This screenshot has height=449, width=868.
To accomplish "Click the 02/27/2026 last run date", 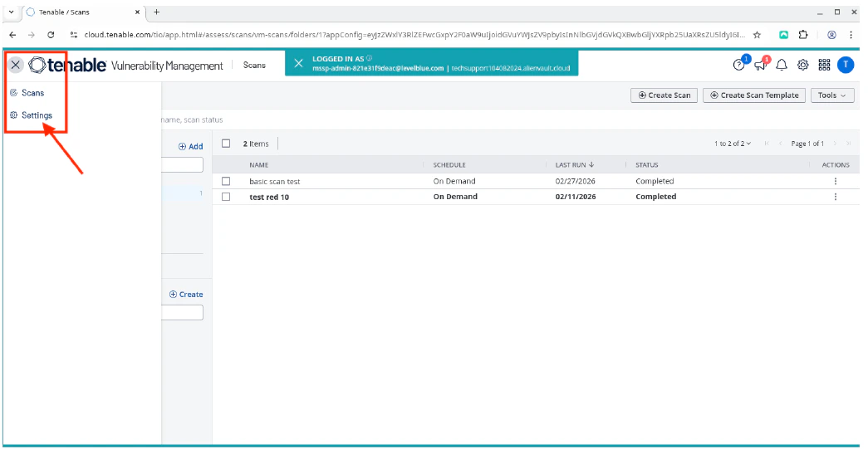I will tap(575, 181).
